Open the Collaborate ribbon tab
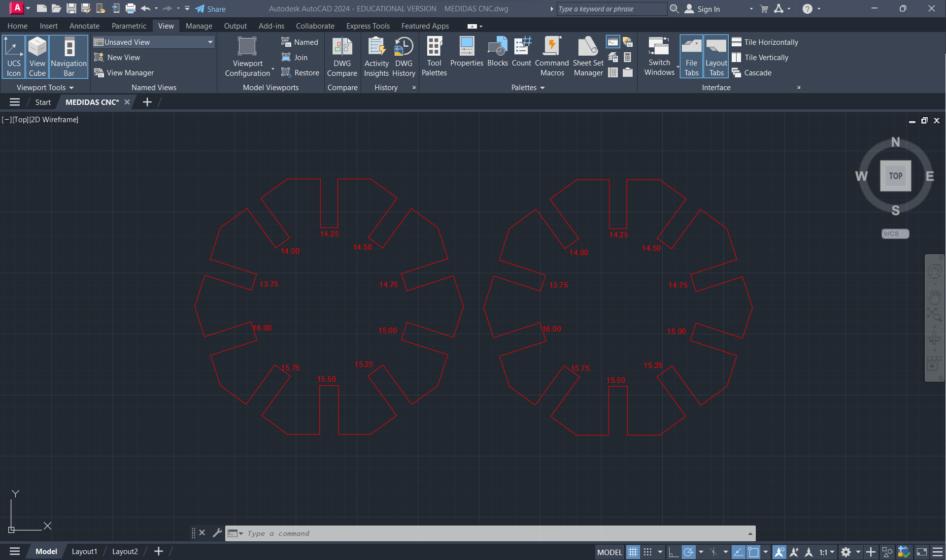The width and height of the screenshot is (946, 560). coord(315,26)
